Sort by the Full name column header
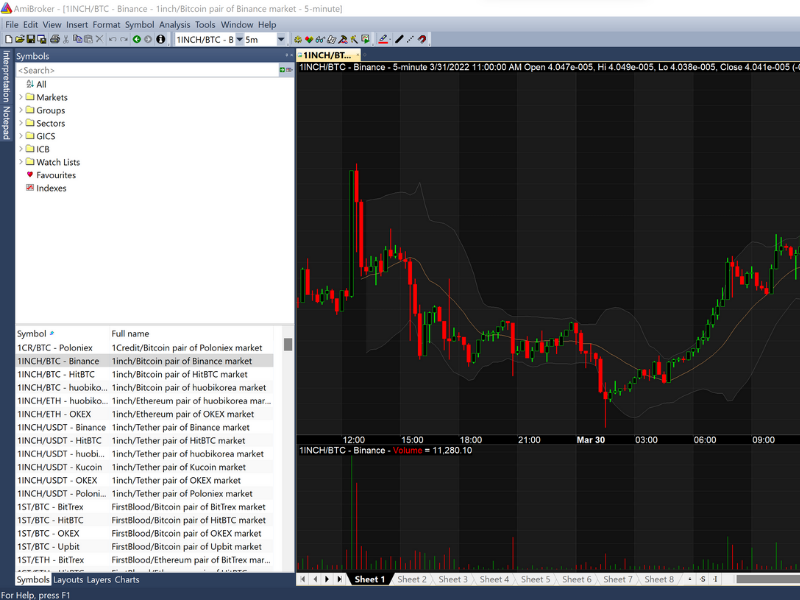 point(191,334)
